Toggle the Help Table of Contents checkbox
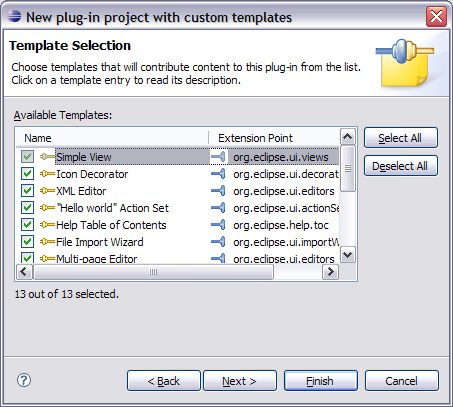Image resolution: width=453 pixels, height=407 pixels. [x=27, y=225]
